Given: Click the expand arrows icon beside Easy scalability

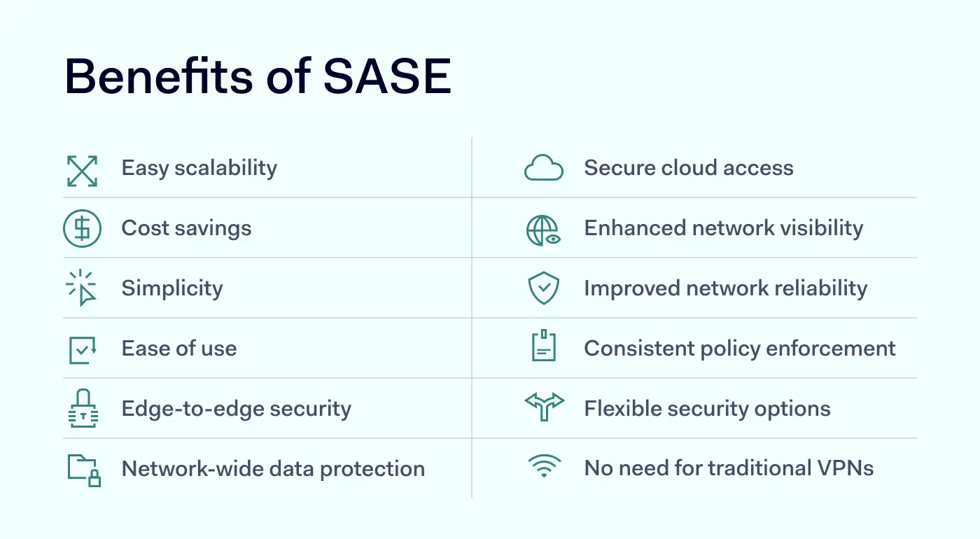Looking at the screenshot, I should [x=82, y=170].
